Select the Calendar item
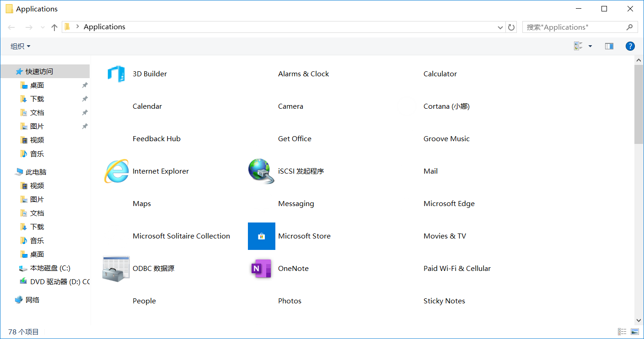Screen dimensions: 644x339 (x=147, y=106)
